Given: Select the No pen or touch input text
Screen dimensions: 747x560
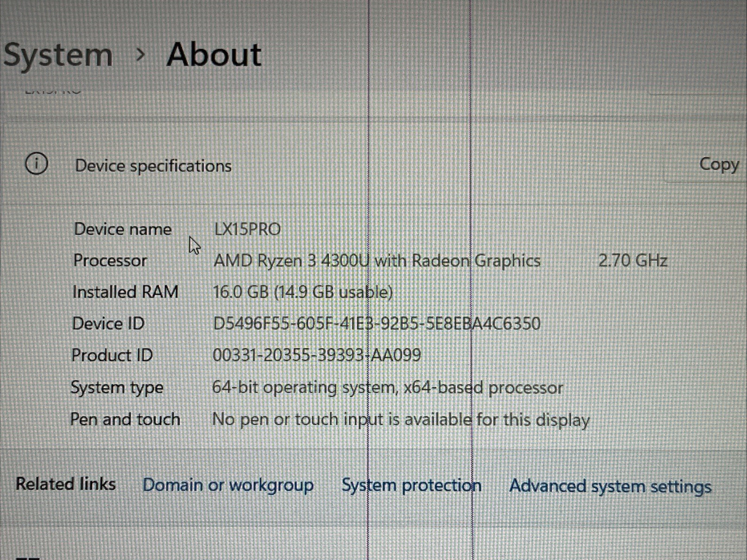Looking at the screenshot, I should pyautogui.click(x=401, y=420).
